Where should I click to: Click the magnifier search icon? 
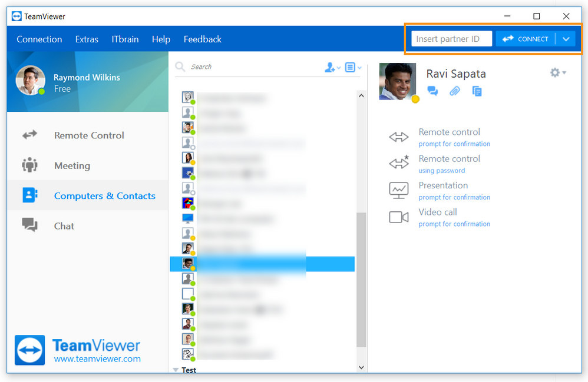tap(180, 67)
